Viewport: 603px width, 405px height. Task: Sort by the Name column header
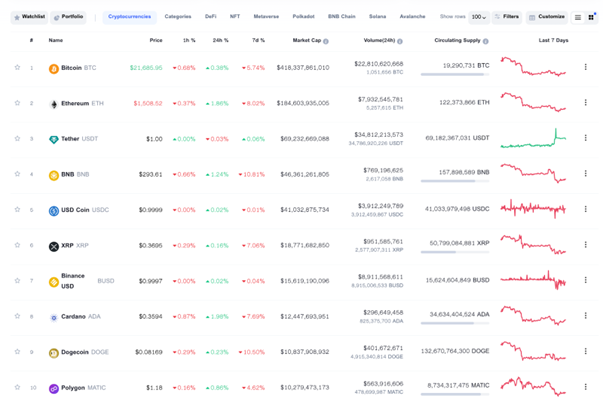56,40
